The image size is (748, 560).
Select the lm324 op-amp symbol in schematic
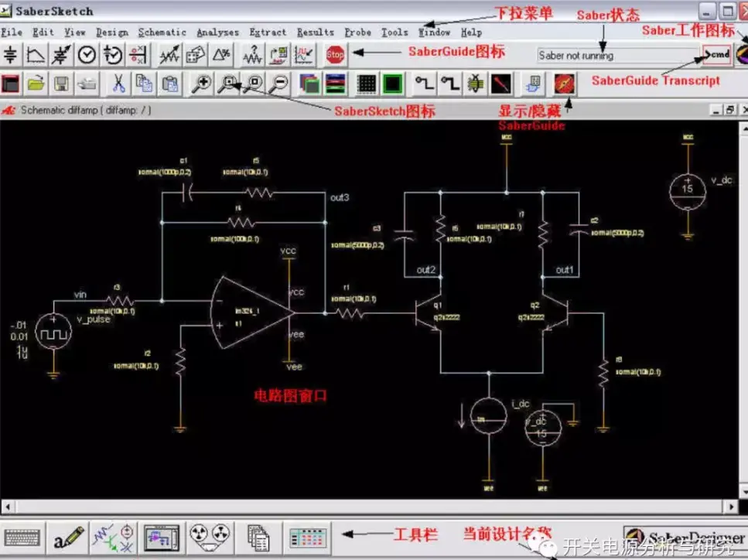coord(252,313)
